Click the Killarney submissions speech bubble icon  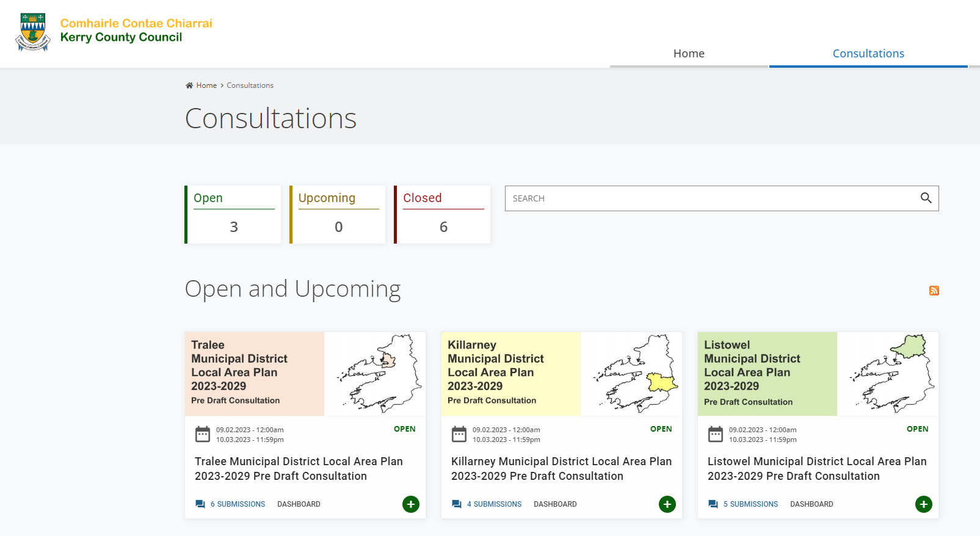(x=457, y=504)
